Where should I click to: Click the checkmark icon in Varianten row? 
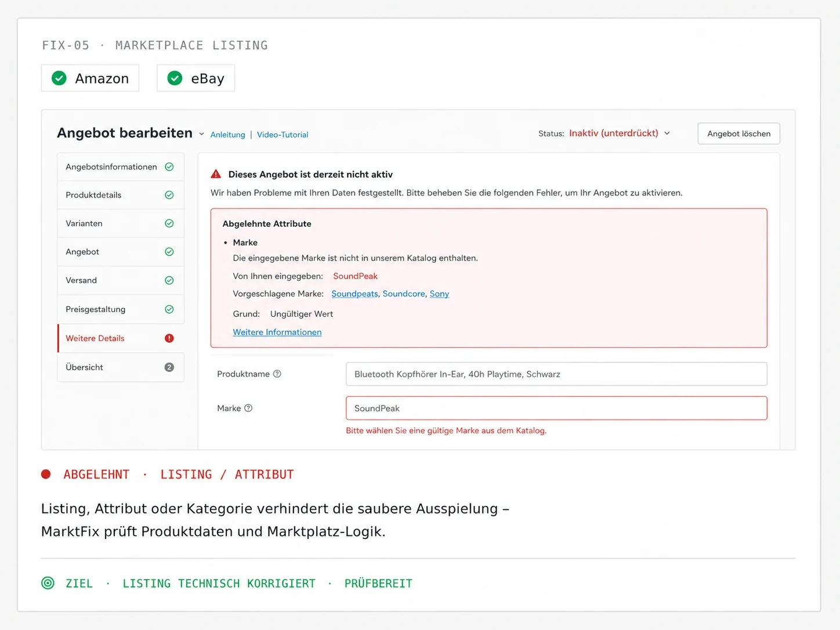169,223
